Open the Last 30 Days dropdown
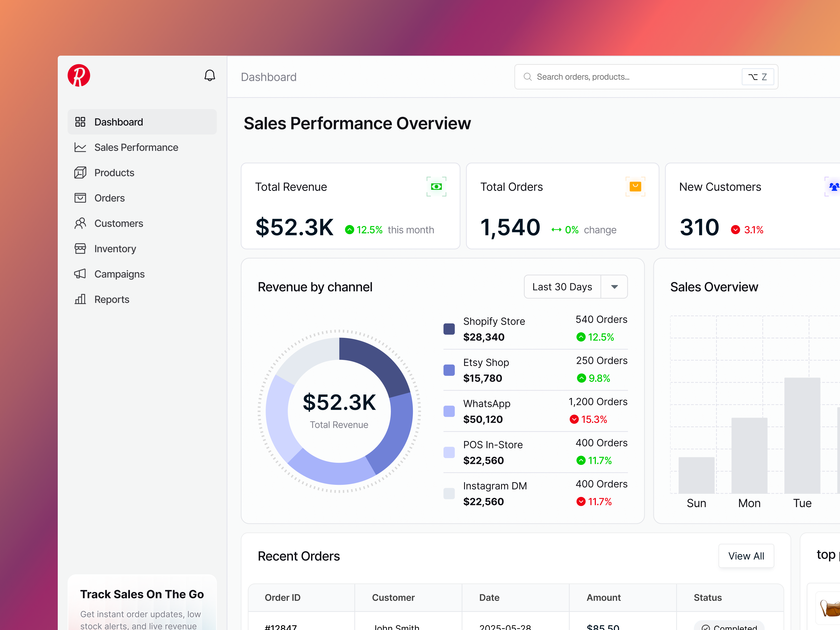The image size is (840, 630). (562, 287)
